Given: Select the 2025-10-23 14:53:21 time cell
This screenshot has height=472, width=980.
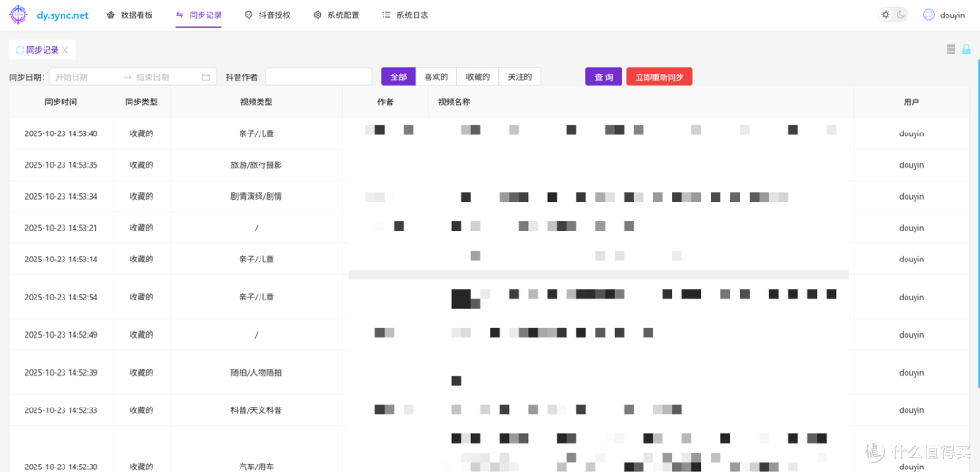Looking at the screenshot, I should click(x=61, y=228).
